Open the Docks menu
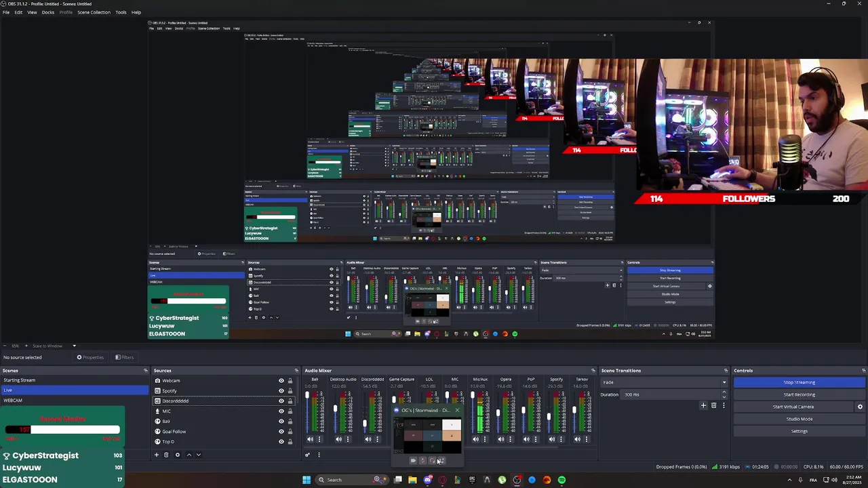Image resolution: width=868 pixels, height=488 pixels. tap(48, 12)
